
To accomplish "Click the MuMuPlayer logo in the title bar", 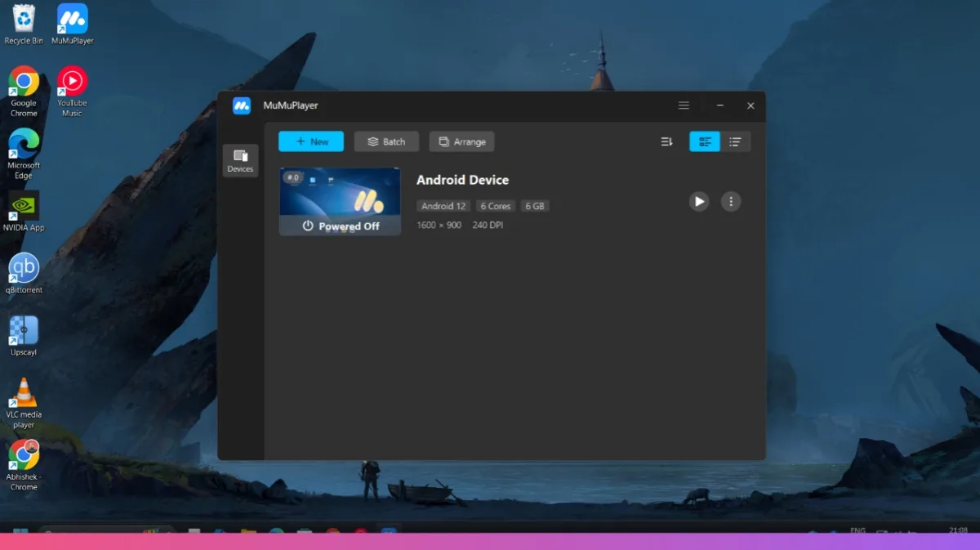I will coord(242,105).
